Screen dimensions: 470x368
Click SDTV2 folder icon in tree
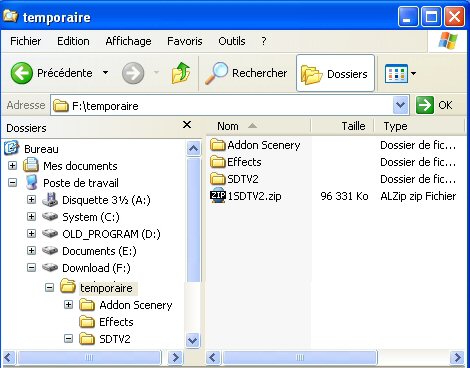(x=87, y=339)
